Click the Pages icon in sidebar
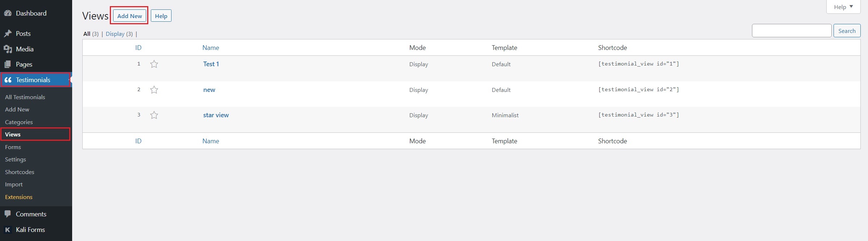The width and height of the screenshot is (868, 241). pyautogui.click(x=8, y=64)
